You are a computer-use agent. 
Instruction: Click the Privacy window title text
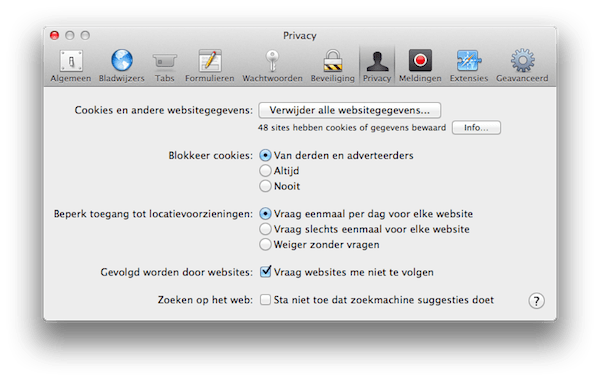click(x=300, y=36)
